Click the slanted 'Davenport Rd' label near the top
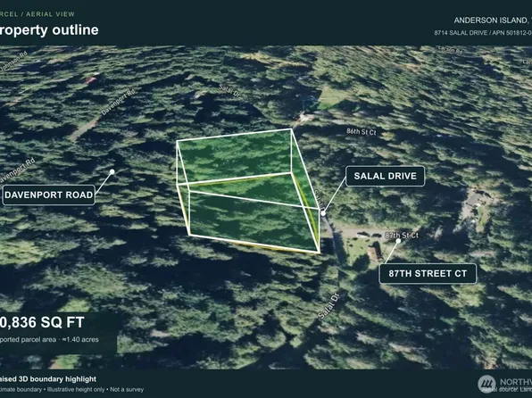Viewport: 532px width, 398px height. click(x=118, y=101)
